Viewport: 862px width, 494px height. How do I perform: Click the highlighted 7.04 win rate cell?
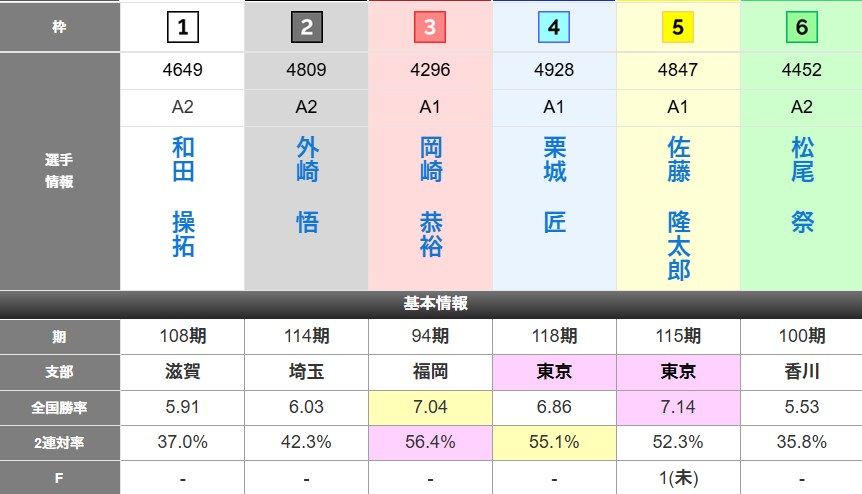pyautogui.click(x=431, y=407)
